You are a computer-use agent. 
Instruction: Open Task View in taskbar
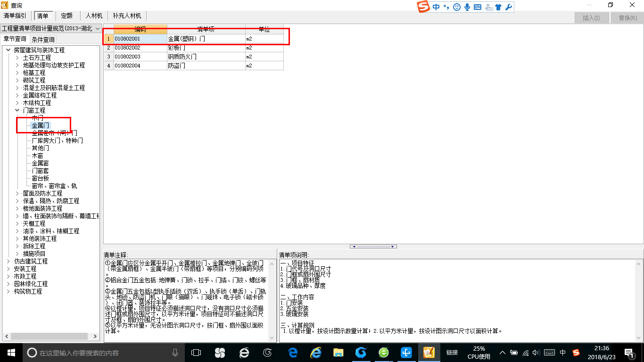[196, 352]
